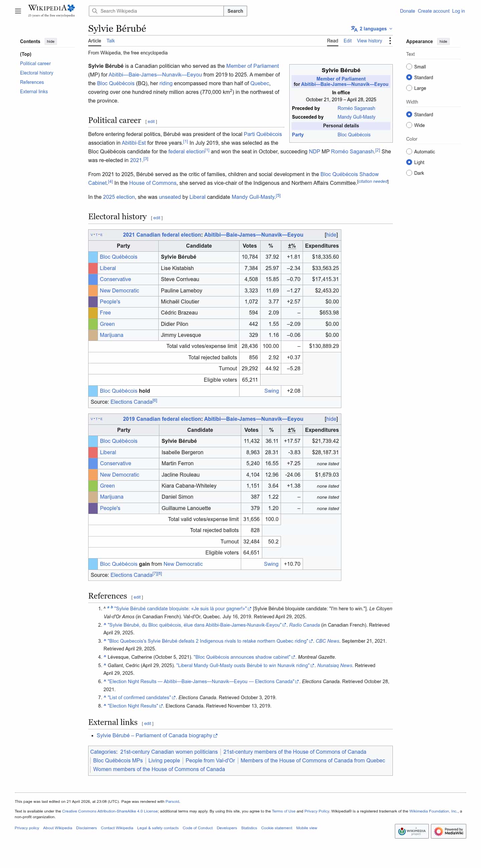Open the more options vertical dots menu
The image size is (481, 868).
pos(390,41)
